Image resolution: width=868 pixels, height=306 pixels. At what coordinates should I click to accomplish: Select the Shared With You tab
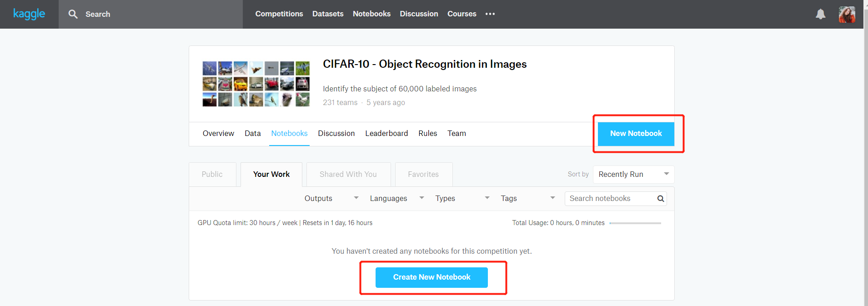point(348,175)
